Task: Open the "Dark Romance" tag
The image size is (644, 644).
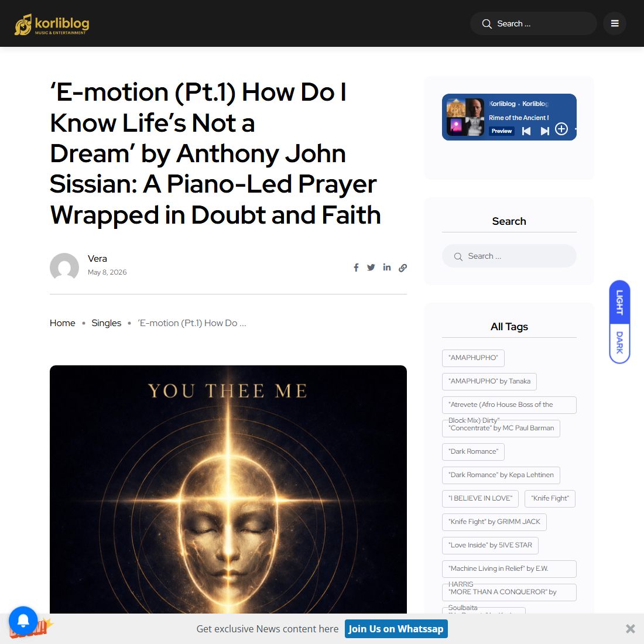Action: [473, 452]
